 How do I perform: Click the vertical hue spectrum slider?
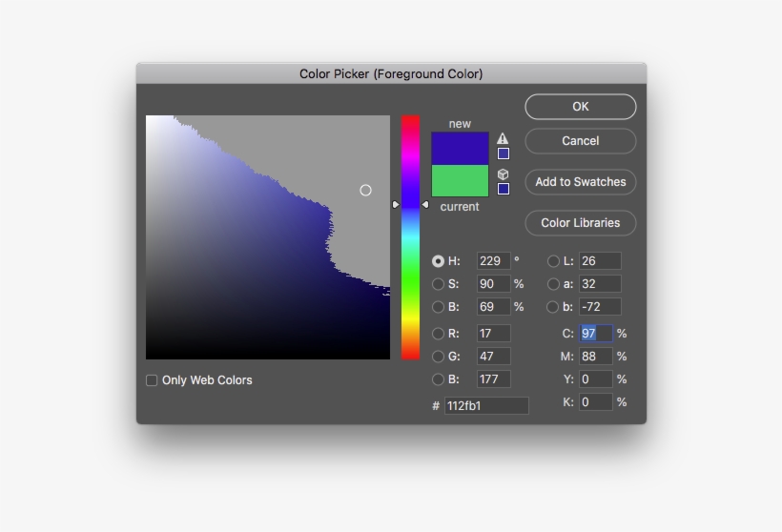click(x=410, y=237)
